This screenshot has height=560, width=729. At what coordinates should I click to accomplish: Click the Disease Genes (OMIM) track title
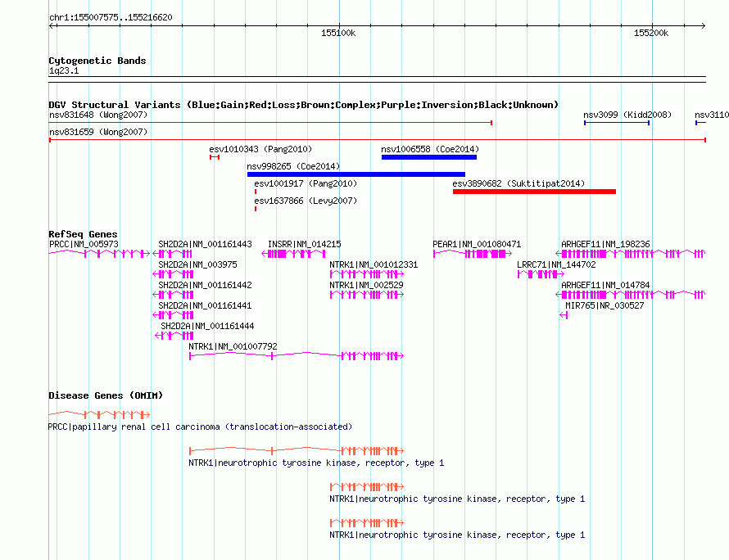point(106,395)
